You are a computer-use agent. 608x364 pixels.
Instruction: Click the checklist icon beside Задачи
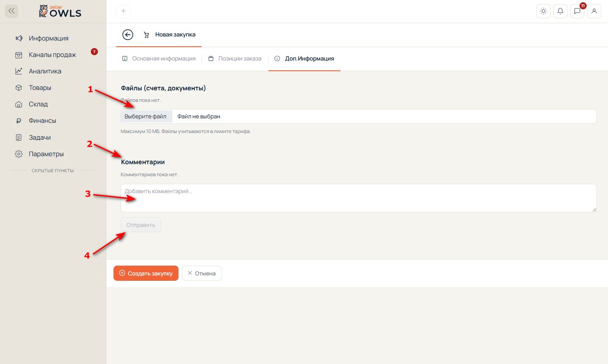[19, 138]
